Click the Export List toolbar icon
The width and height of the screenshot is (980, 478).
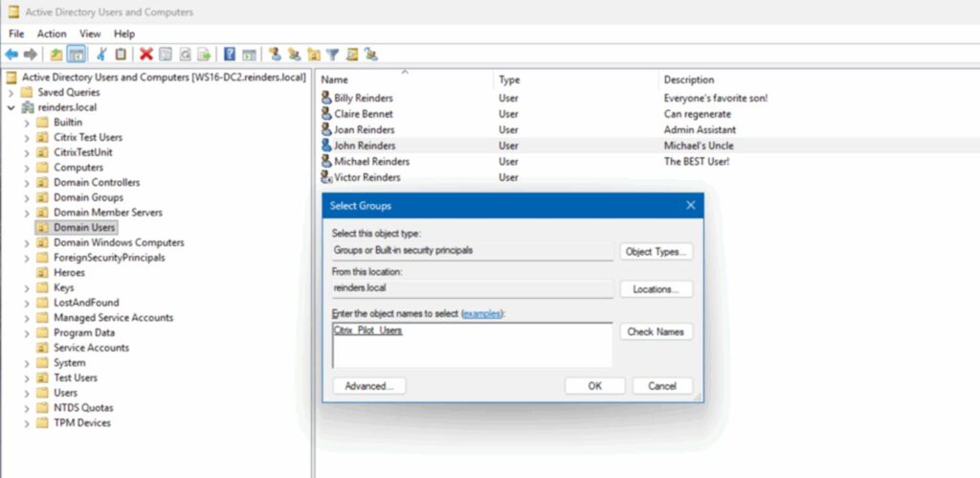[x=204, y=55]
